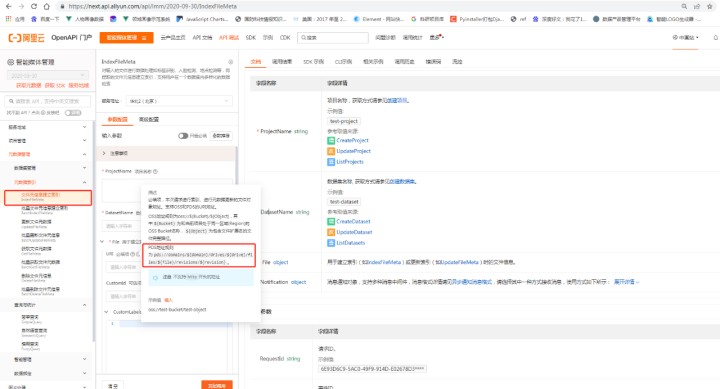The image size is (720, 389).
Task: Toggle the switch below the sidebar search
Action: click(x=73, y=113)
